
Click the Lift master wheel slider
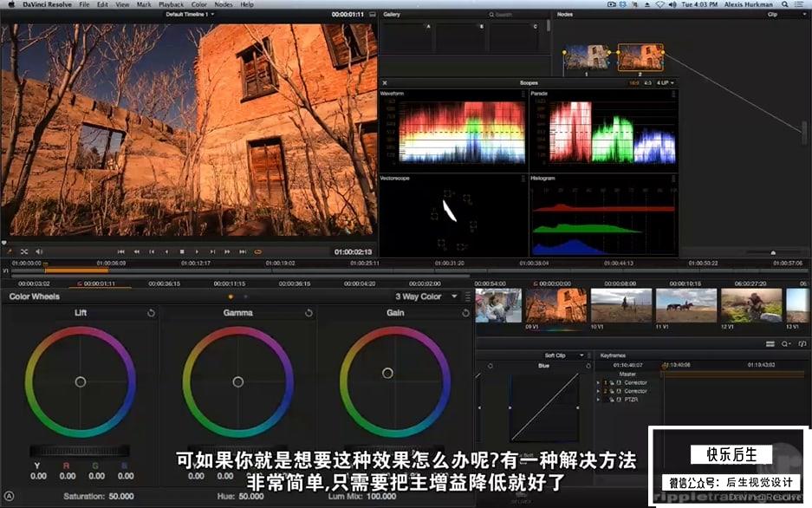point(80,451)
